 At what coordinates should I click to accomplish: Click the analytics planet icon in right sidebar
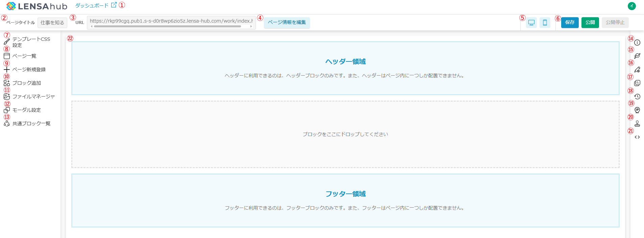click(637, 56)
